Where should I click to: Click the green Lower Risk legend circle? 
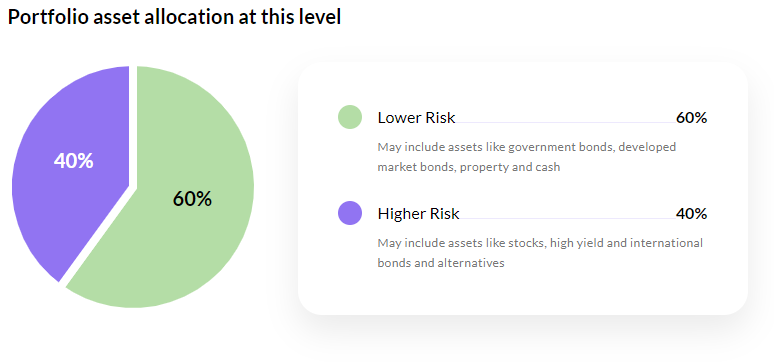tap(350, 118)
